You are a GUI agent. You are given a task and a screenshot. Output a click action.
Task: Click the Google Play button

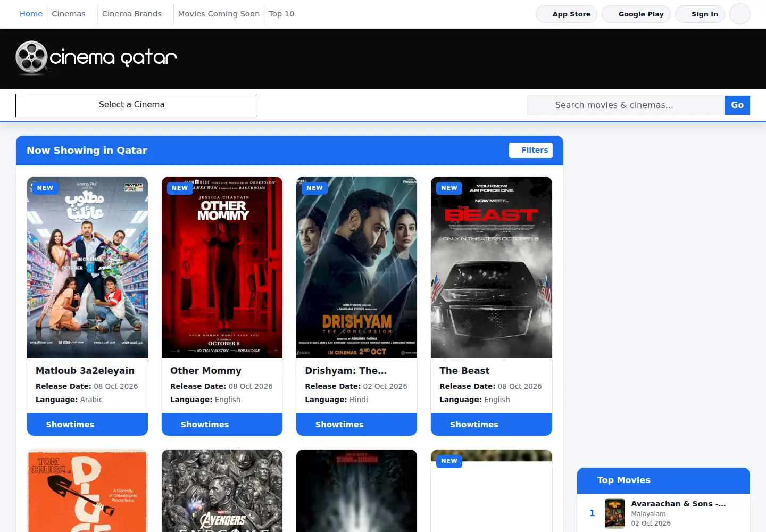(x=636, y=14)
